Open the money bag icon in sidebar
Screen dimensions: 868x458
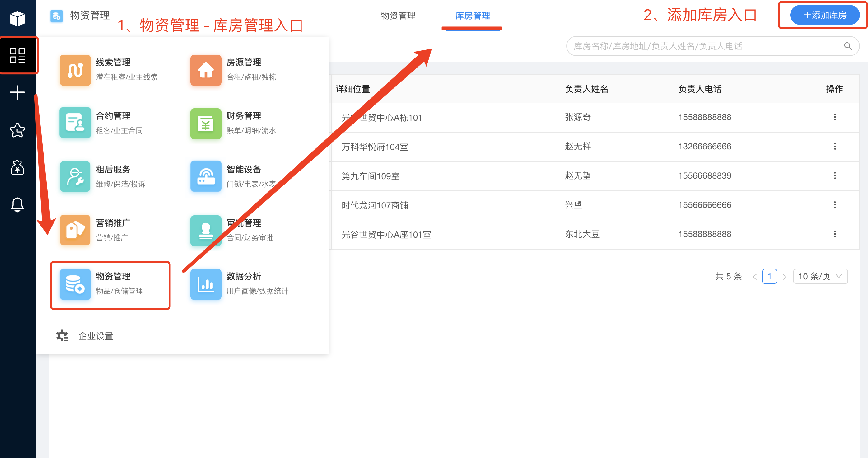click(17, 167)
